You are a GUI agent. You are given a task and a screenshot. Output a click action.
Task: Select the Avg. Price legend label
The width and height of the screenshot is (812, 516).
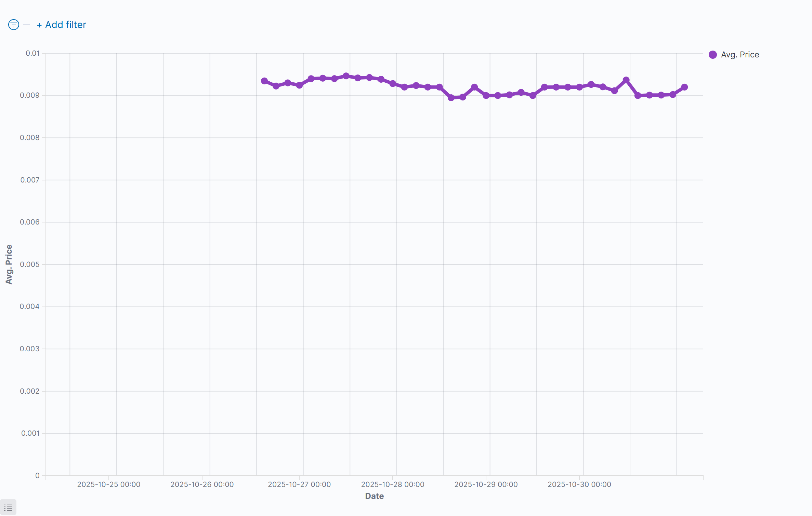[740, 55]
